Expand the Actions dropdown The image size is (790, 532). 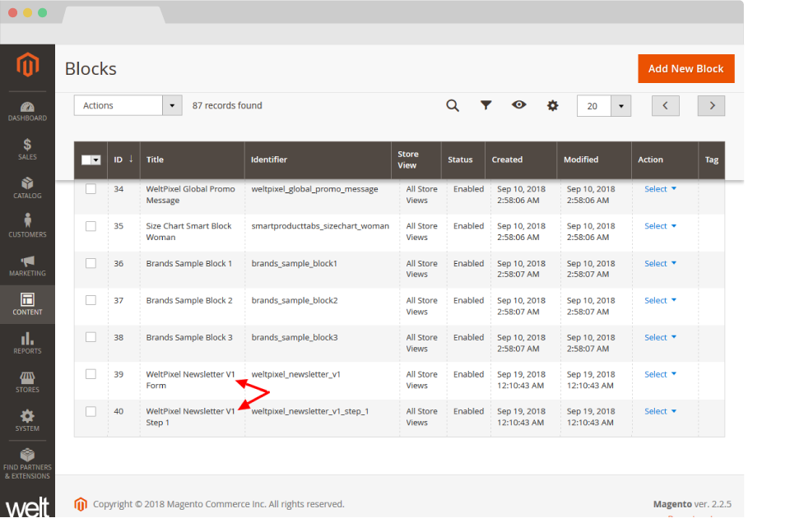coord(128,105)
